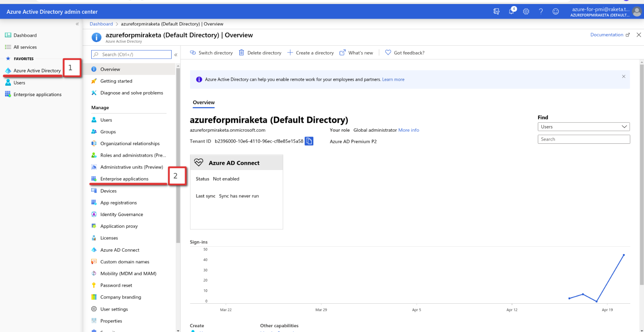
Task: Click the resource menu vertical scrollbar
Action: click(x=178, y=155)
